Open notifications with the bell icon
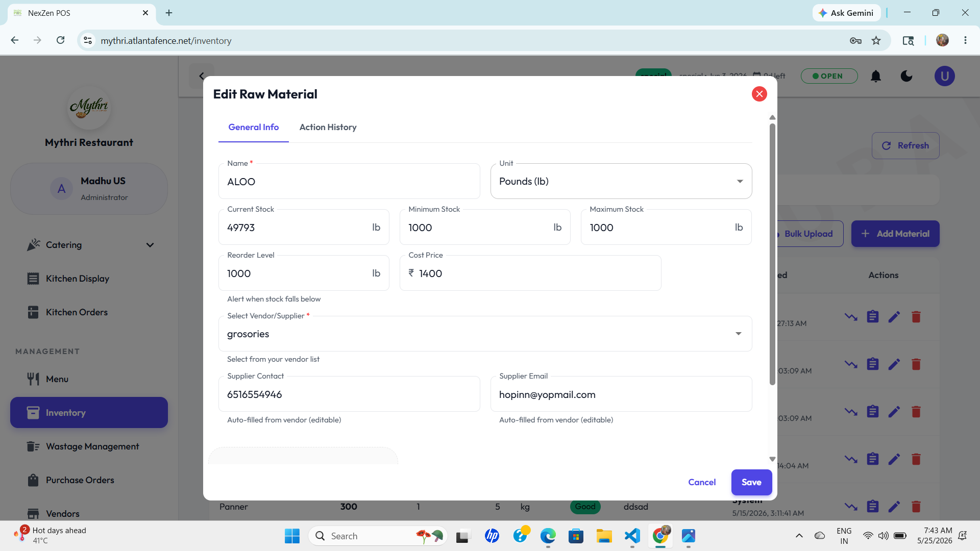Viewport: 980px width, 551px height. click(876, 76)
